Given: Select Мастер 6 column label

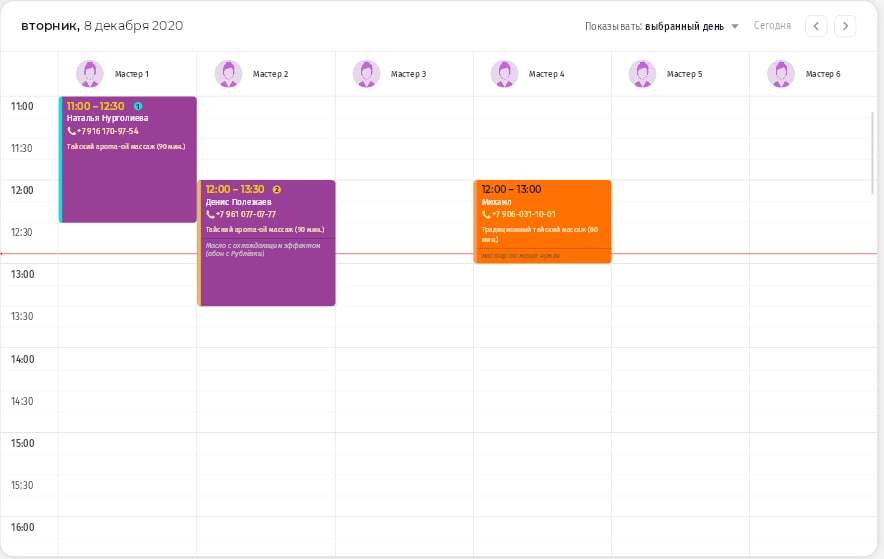Looking at the screenshot, I should coord(823,74).
